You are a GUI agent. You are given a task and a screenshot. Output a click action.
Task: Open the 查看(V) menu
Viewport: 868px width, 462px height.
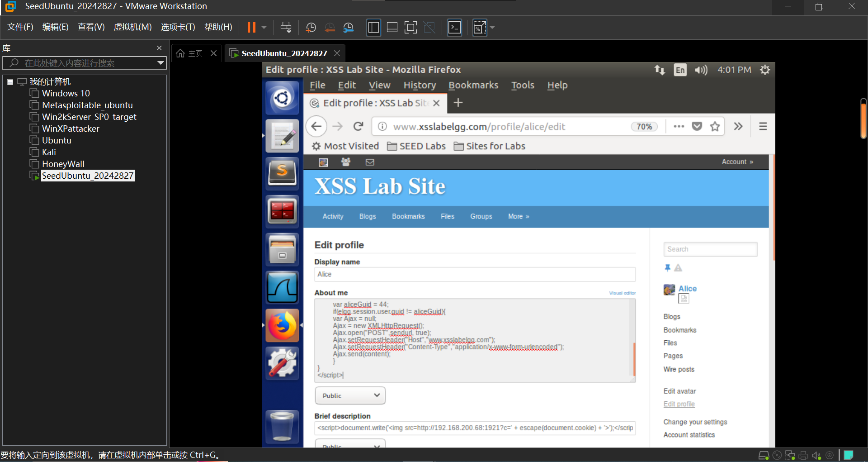point(91,27)
